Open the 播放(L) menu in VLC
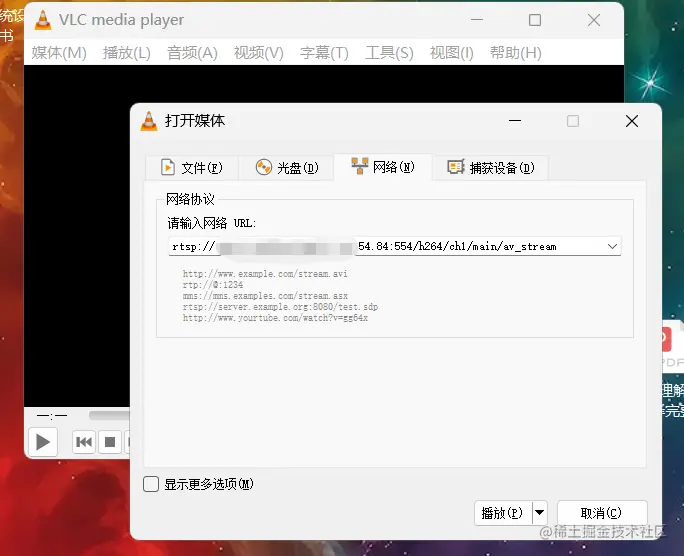The image size is (684, 556). pyautogui.click(x=127, y=53)
